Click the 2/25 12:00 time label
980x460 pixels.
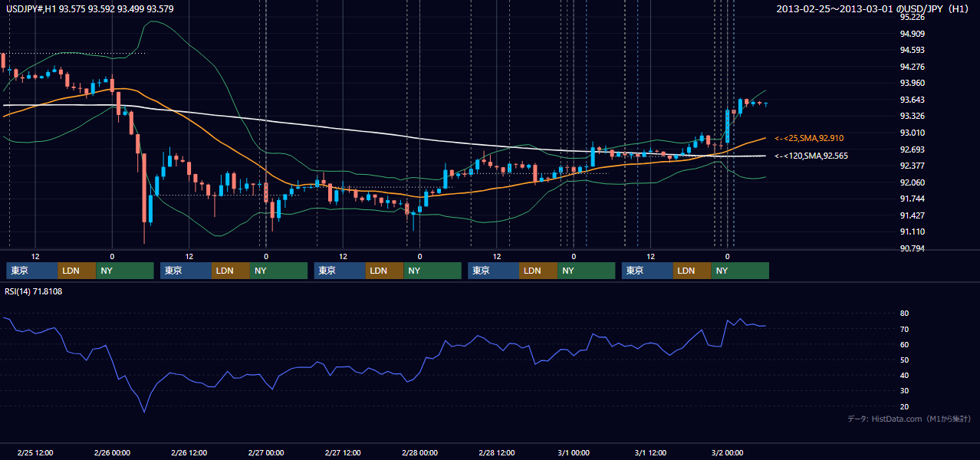click(x=35, y=453)
